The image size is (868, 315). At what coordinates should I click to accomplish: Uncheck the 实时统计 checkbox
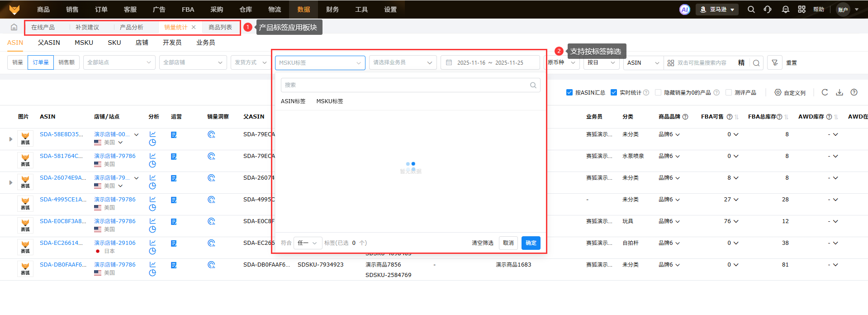click(614, 92)
